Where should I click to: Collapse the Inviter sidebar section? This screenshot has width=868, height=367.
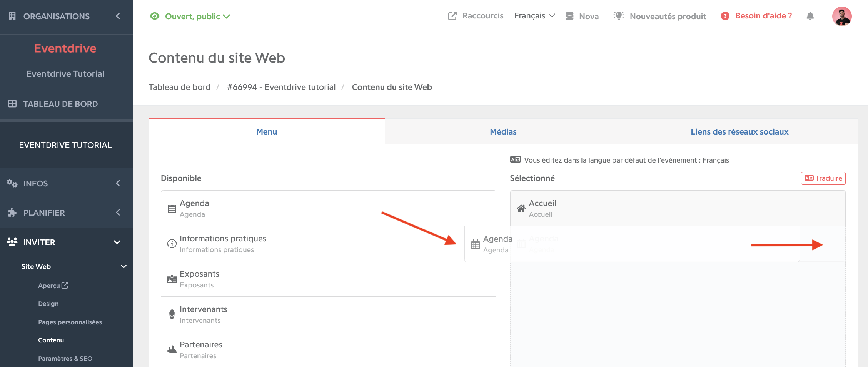[67, 242]
